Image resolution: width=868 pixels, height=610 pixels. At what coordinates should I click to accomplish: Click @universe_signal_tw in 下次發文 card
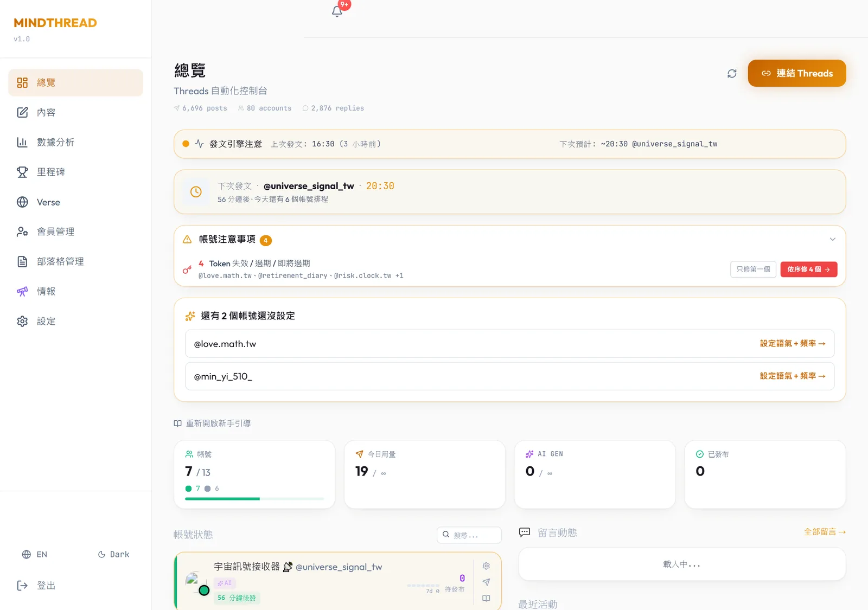[309, 186]
